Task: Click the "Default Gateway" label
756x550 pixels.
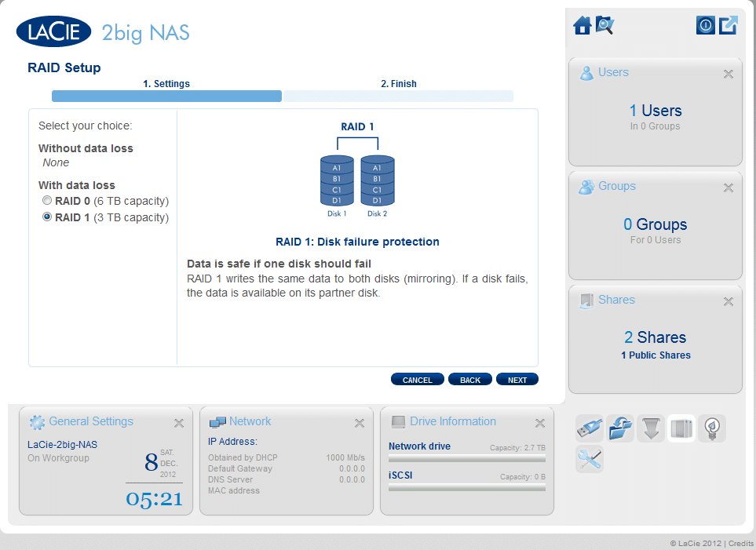Action: [x=240, y=468]
